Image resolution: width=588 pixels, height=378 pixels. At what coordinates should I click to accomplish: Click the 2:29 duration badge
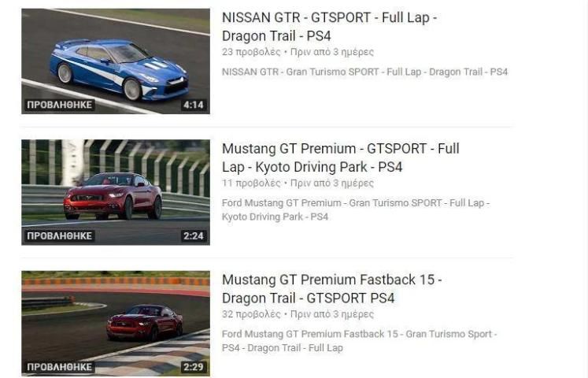(194, 367)
